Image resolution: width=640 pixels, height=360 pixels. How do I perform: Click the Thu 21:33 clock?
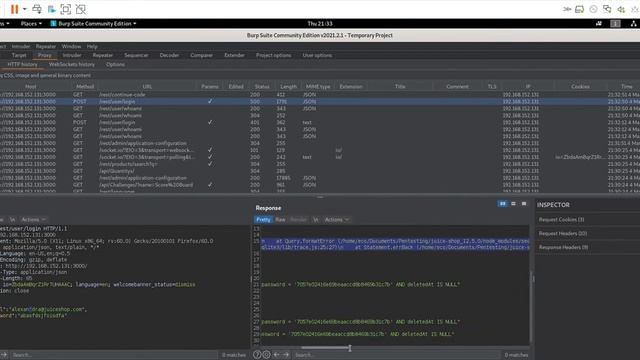click(320, 24)
